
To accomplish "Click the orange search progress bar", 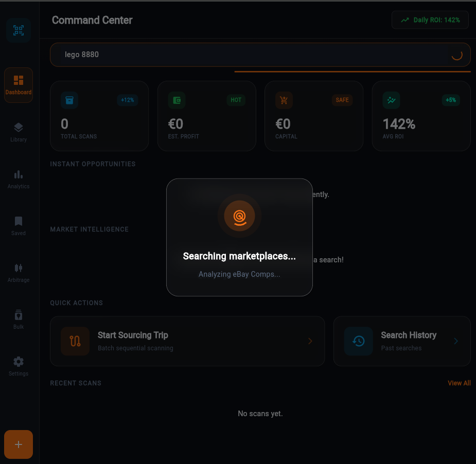I will pyautogui.click(x=352, y=72).
